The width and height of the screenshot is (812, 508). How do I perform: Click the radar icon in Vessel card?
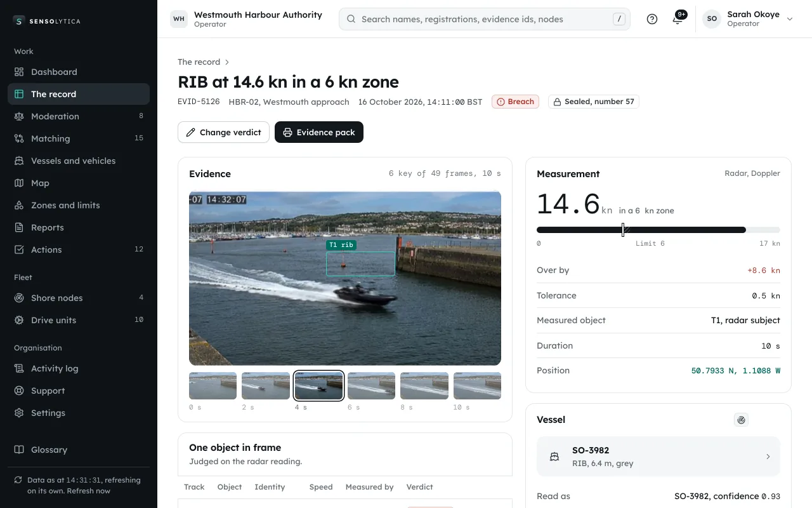pos(741,420)
